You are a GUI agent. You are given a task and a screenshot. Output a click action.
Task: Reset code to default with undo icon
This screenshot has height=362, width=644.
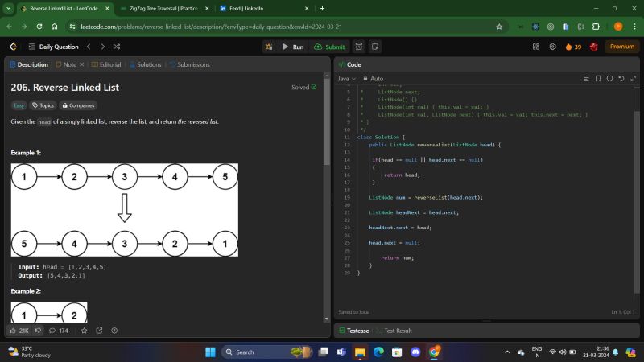click(x=621, y=79)
